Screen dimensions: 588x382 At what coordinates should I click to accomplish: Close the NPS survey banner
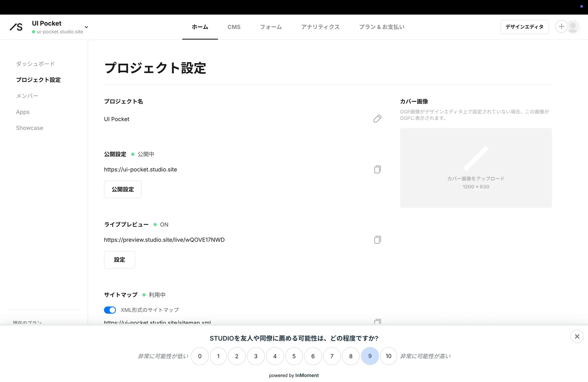tap(577, 336)
